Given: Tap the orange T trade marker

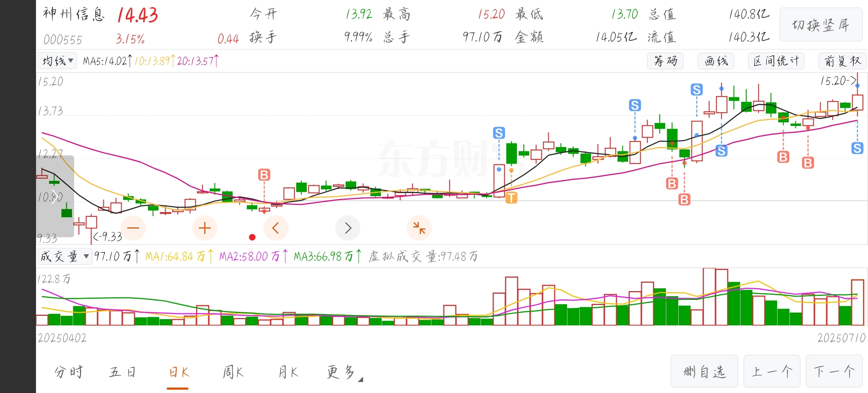Looking at the screenshot, I should (511, 198).
